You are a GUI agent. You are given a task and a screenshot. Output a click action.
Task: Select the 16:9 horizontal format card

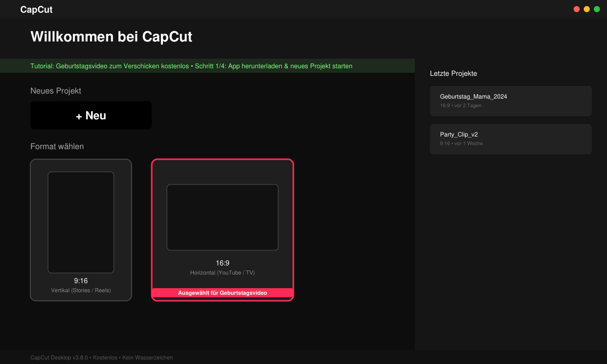pos(223,230)
